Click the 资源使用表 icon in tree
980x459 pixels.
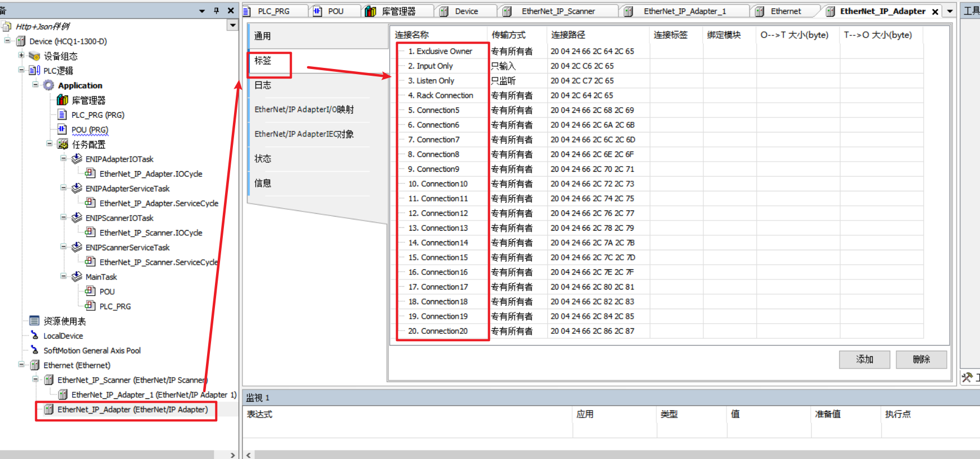[34, 321]
